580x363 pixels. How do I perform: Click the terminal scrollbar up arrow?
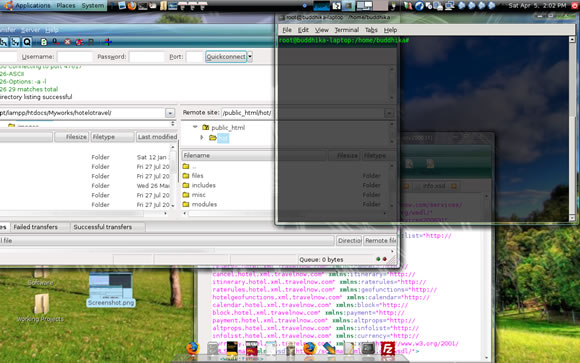pyautogui.click(x=572, y=39)
